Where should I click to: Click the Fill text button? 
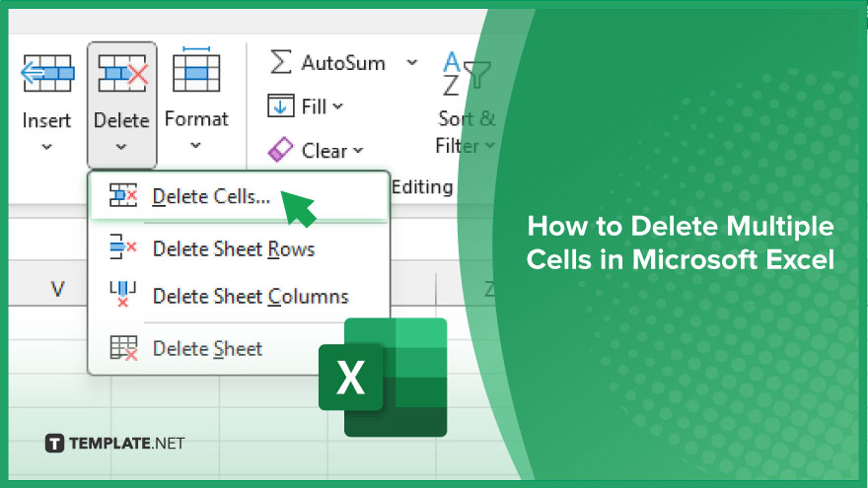(x=314, y=106)
